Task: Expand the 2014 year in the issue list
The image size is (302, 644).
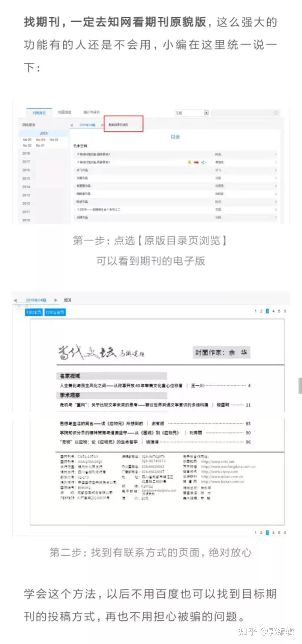Action: pos(26,187)
